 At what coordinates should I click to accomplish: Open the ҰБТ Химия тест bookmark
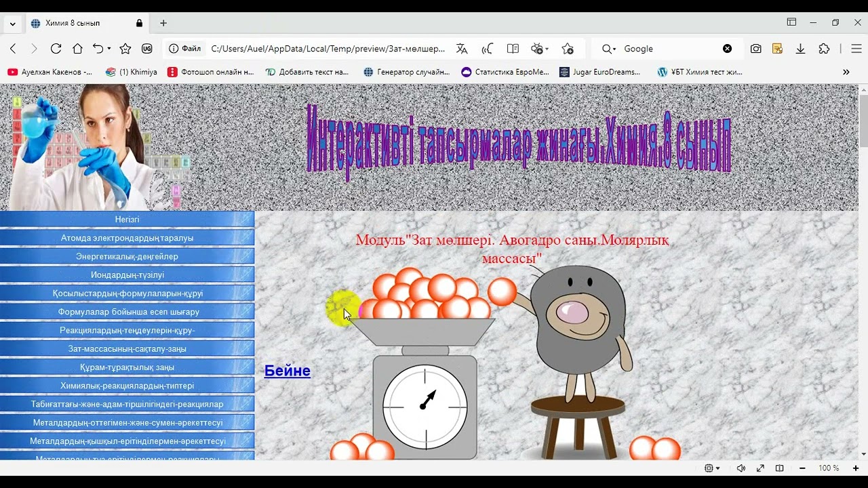click(x=701, y=72)
